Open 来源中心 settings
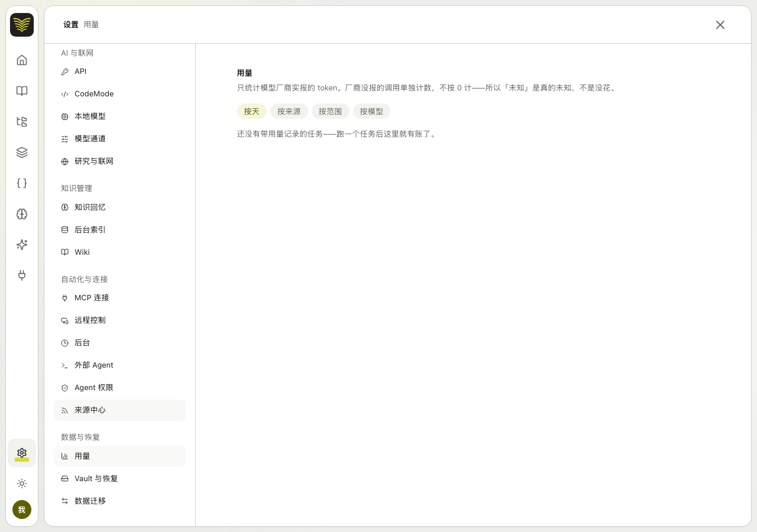This screenshot has height=532, width=757. click(119, 410)
